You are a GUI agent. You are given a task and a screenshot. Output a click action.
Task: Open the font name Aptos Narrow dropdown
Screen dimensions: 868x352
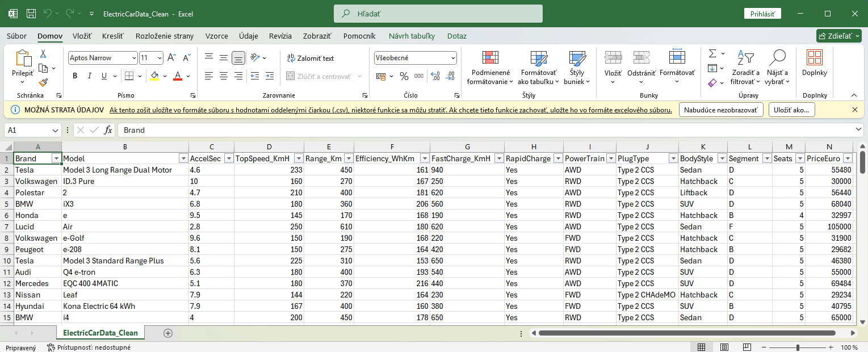[x=134, y=58]
